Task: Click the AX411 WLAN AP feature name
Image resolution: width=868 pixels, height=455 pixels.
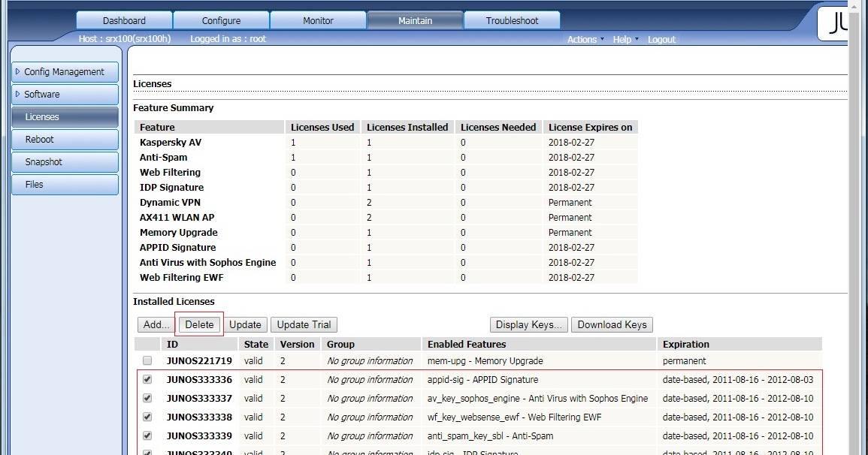Action: pyautogui.click(x=177, y=217)
